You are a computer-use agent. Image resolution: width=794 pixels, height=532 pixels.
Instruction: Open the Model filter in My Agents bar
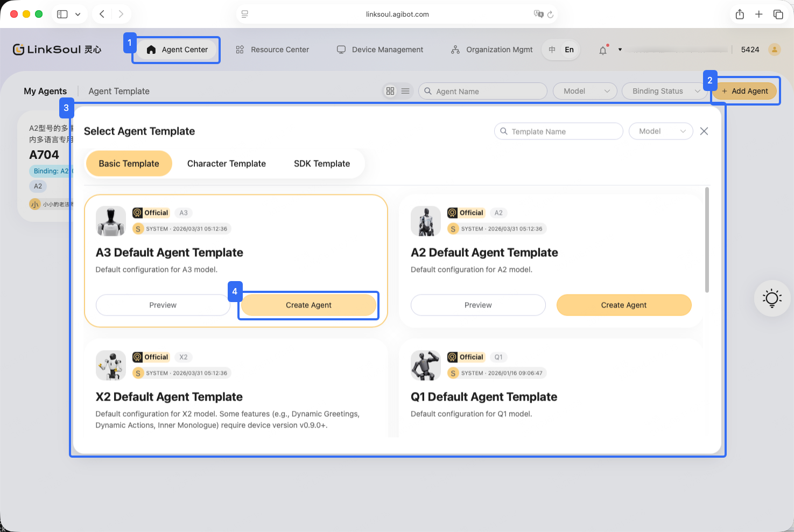tap(585, 91)
